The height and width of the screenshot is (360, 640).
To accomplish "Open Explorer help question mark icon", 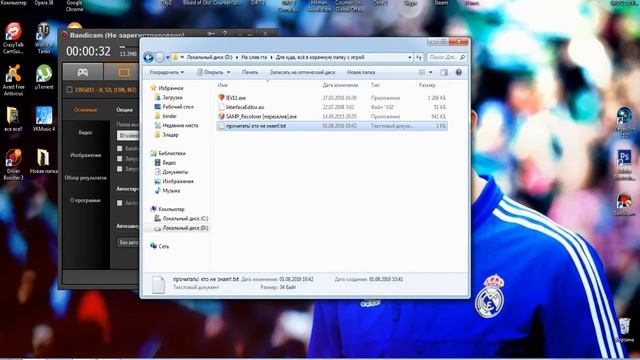I will 459,72.
